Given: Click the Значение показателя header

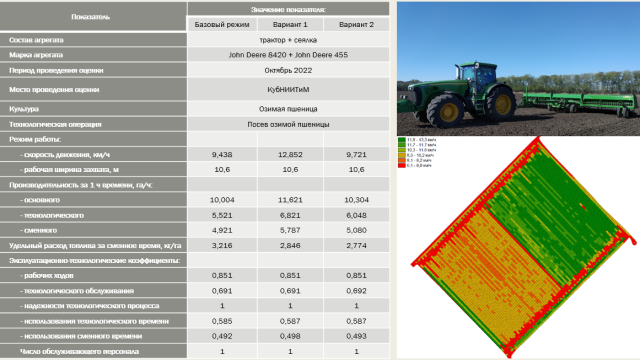Looking at the screenshot, I should 288,9.
